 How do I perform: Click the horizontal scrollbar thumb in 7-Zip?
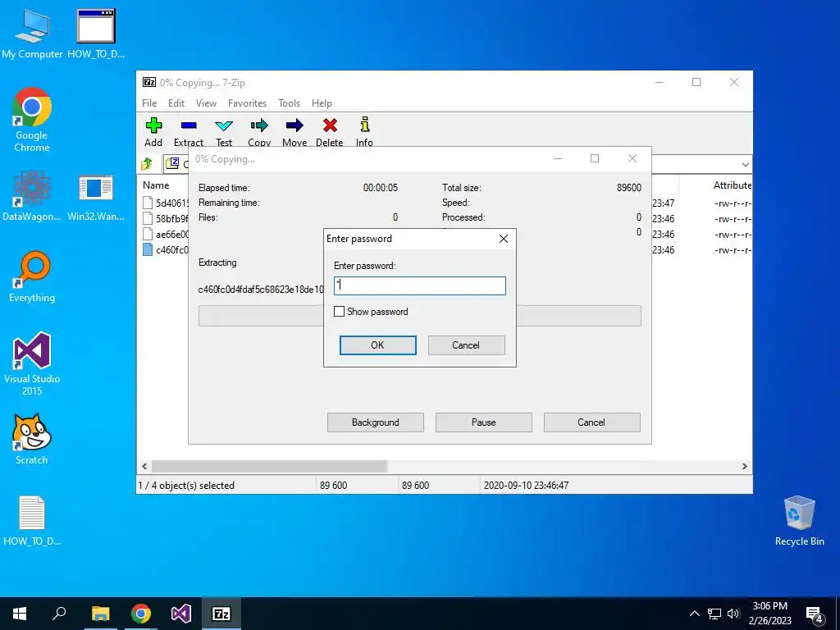pyautogui.click(x=269, y=466)
